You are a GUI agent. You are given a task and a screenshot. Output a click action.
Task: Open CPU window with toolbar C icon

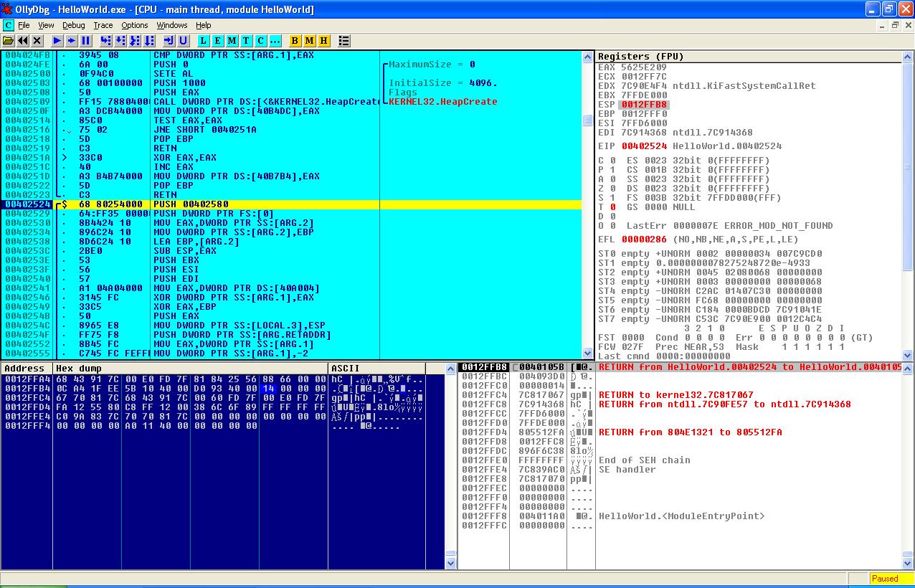tap(261, 41)
